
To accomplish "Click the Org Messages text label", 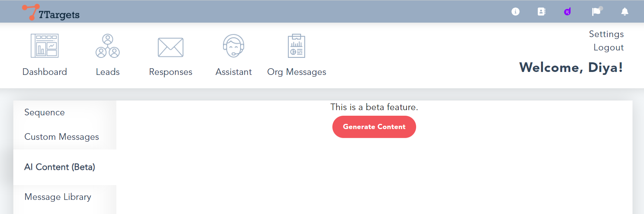I will (296, 72).
